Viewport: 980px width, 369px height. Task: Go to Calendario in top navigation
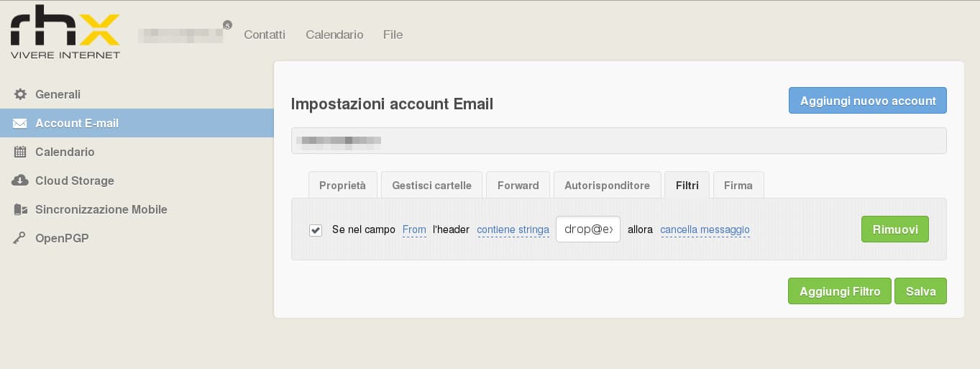[x=334, y=35]
